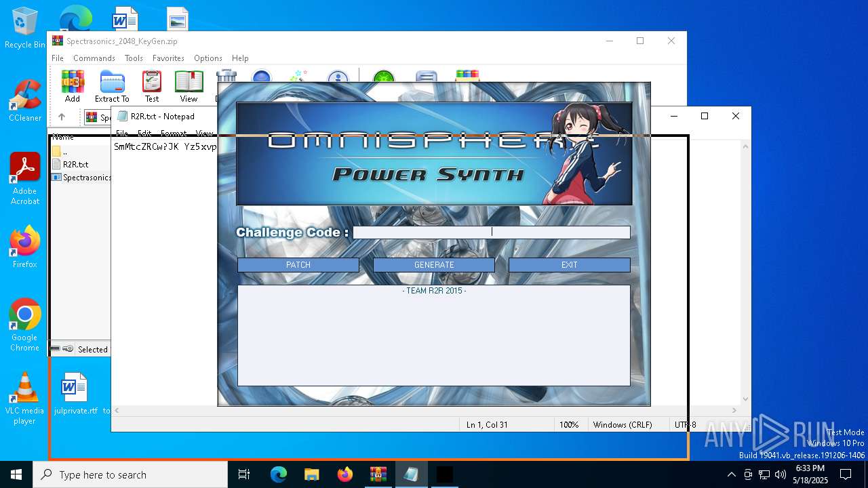Click the EXIT button in keygen
The image size is (868, 488).
(x=569, y=265)
